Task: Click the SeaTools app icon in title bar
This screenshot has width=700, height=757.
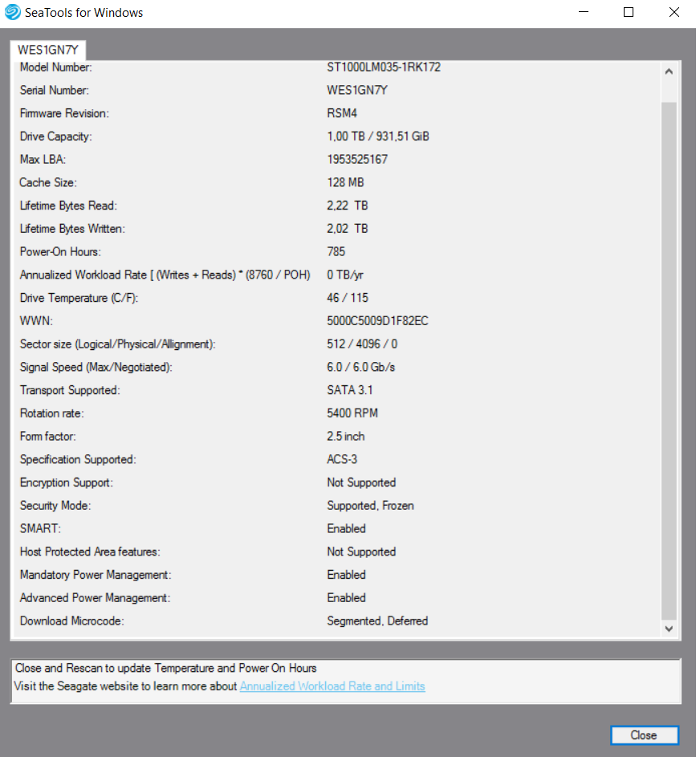Action: pyautogui.click(x=12, y=12)
